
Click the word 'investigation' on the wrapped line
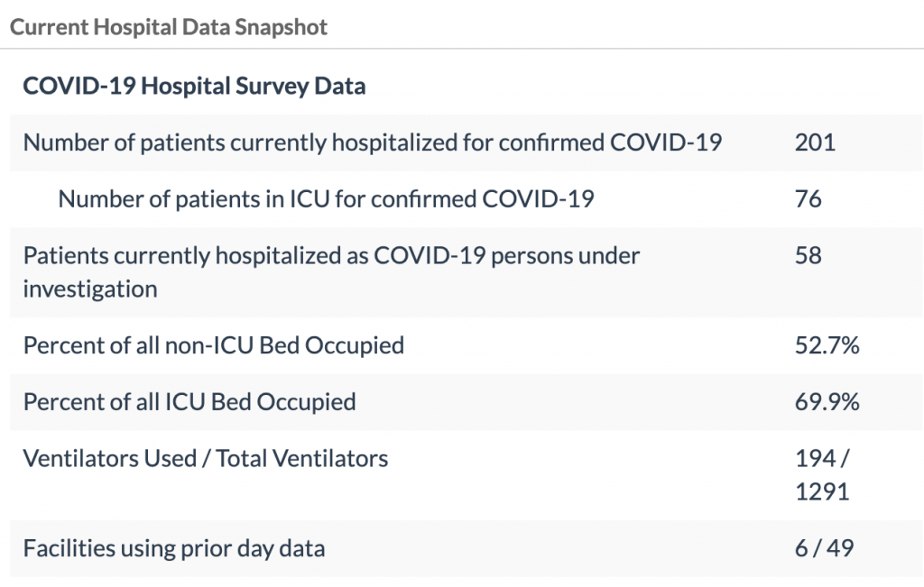90,289
